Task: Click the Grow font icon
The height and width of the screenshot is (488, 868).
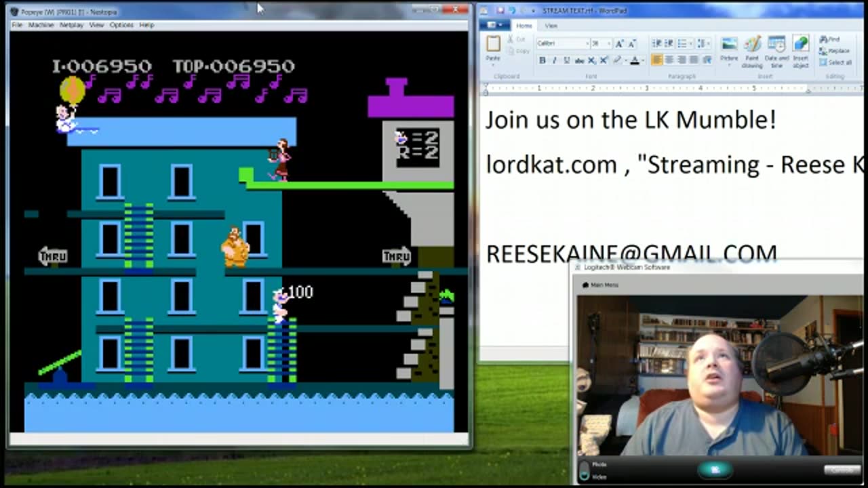Action: [620, 43]
